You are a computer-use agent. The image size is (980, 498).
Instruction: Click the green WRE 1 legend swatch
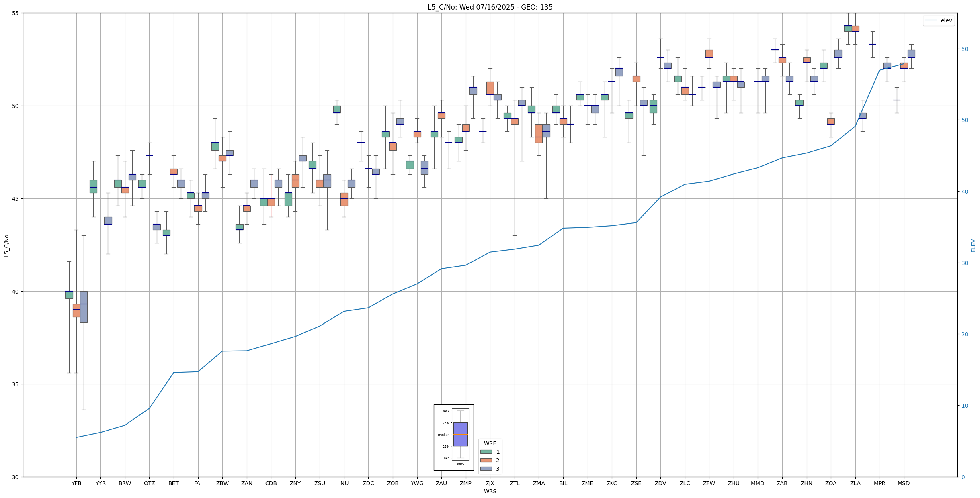[486, 452]
